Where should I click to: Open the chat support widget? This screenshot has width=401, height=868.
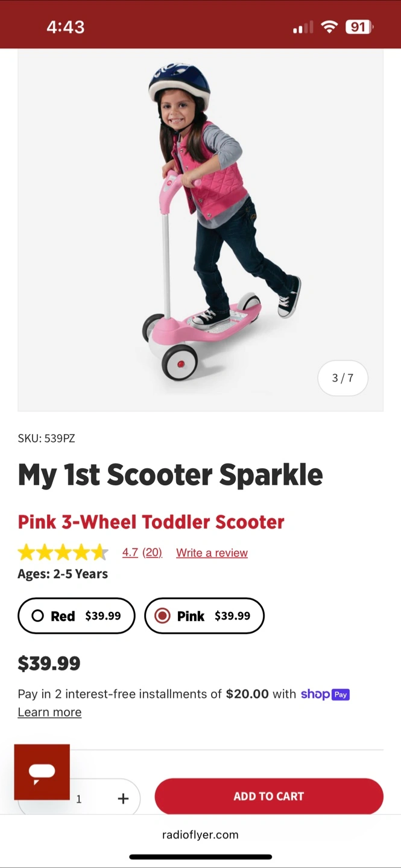42,772
